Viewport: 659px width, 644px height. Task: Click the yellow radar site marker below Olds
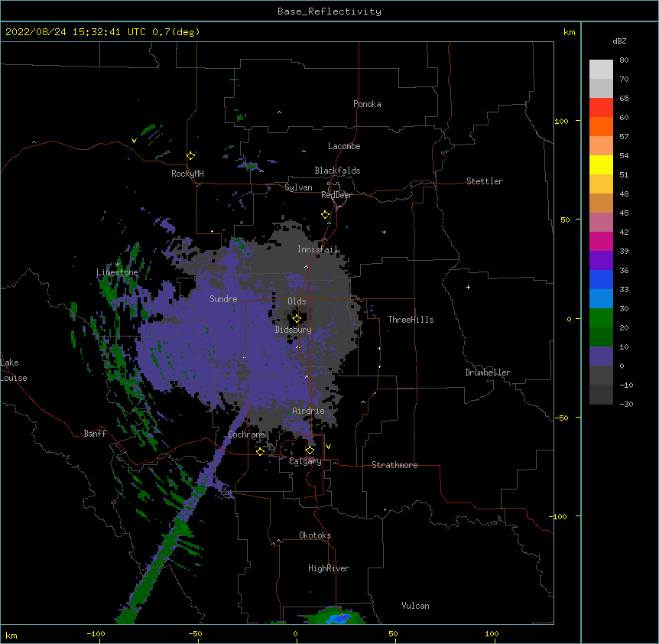point(297,318)
